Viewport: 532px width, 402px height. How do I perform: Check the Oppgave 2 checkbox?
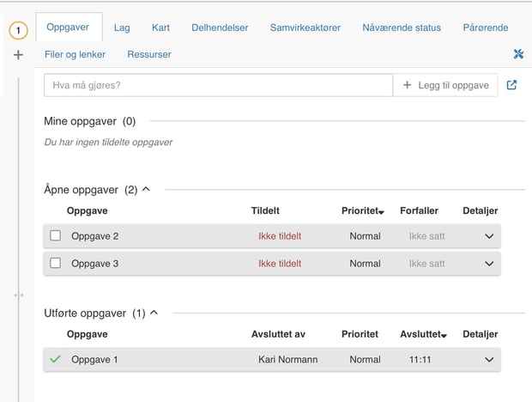tap(56, 236)
